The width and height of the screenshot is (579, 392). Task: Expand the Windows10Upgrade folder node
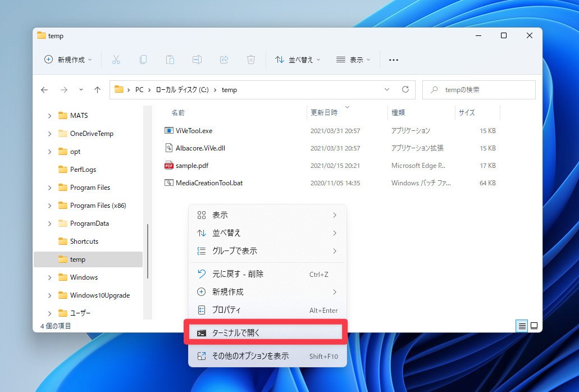[49, 295]
